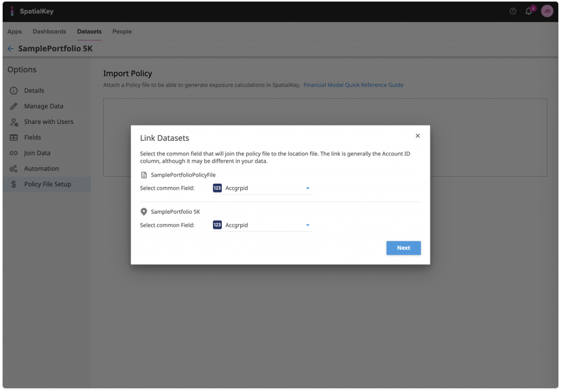Select Share with Users option
The width and height of the screenshot is (561, 392).
coord(48,122)
